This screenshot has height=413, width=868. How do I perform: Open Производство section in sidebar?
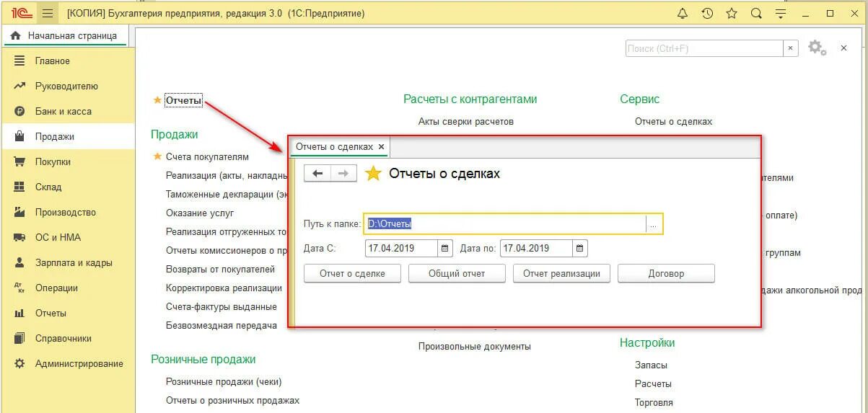click(x=67, y=212)
